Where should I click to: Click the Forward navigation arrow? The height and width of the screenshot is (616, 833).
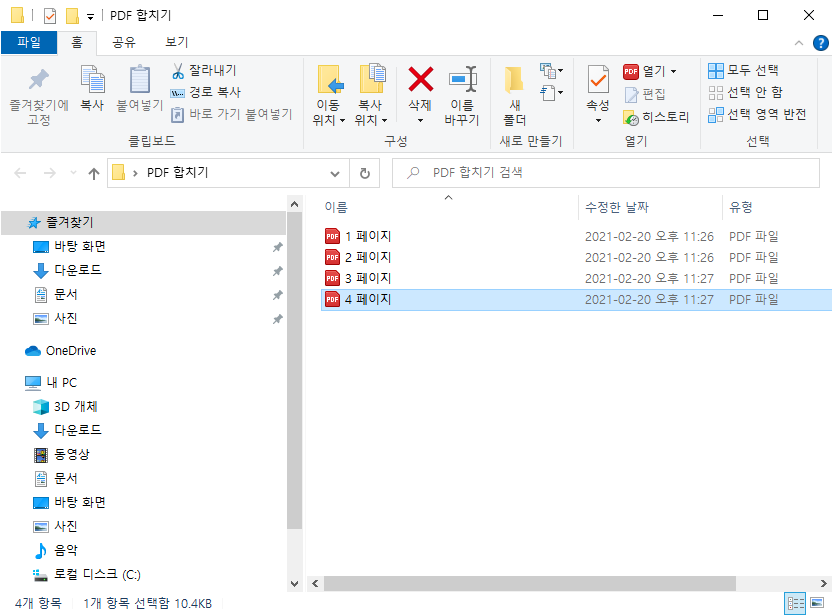49,173
